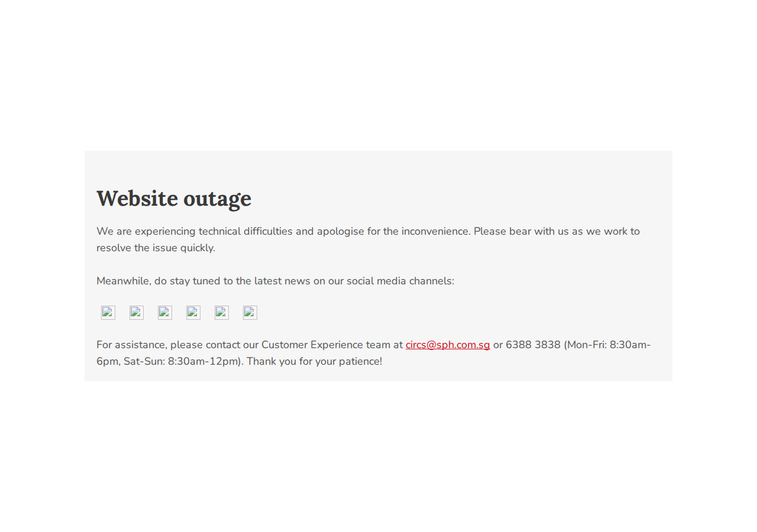Click 'Sat-Sun: 8:30am-12pm' hours text
This screenshot has height=532, width=757.
181,361
